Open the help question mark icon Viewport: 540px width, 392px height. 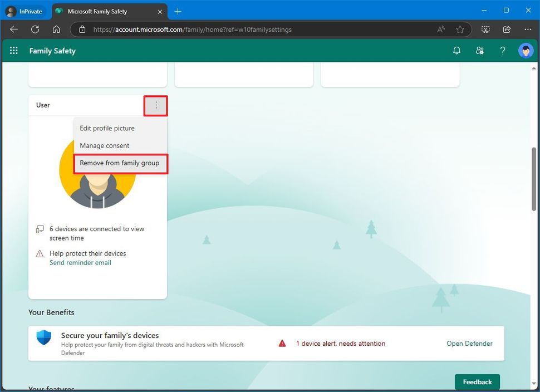(503, 51)
